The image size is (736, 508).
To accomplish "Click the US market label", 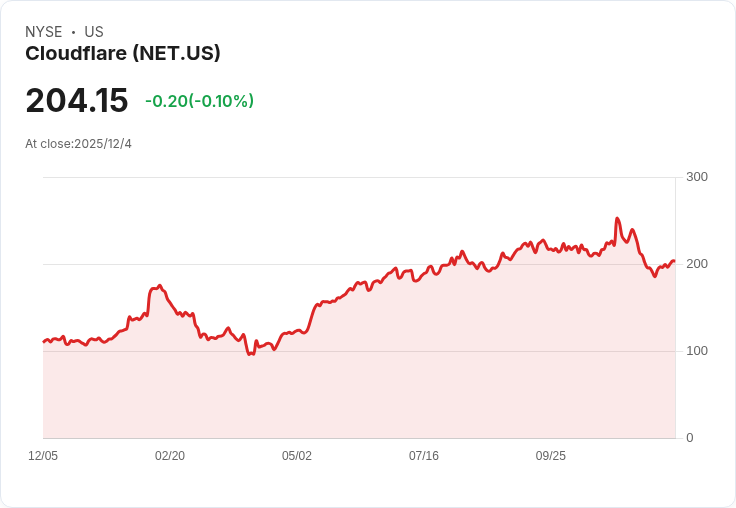I will pyautogui.click(x=94, y=32).
